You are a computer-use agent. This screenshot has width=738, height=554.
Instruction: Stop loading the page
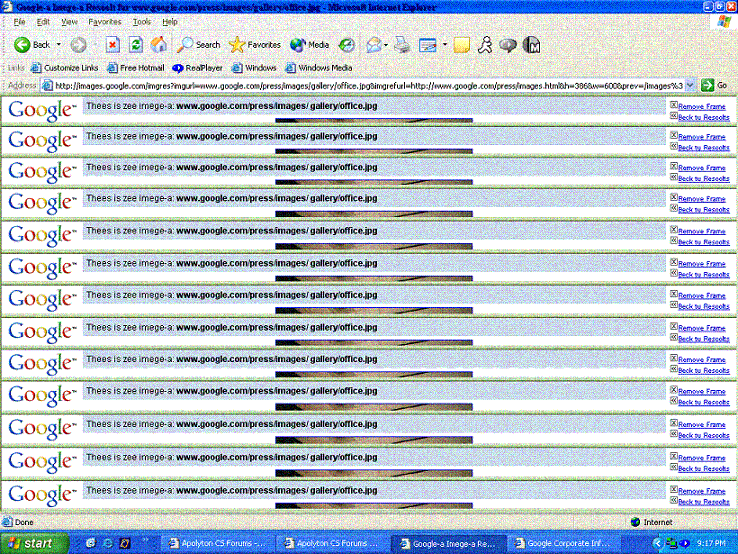click(x=113, y=45)
